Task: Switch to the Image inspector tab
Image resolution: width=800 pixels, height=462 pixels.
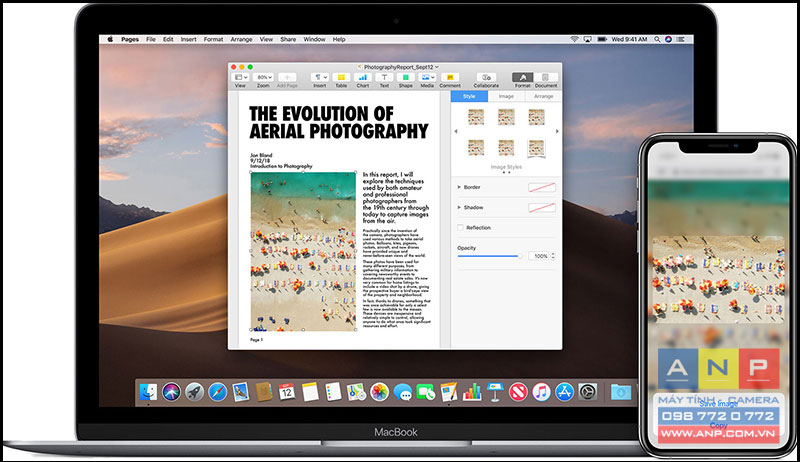Action: pyautogui.click(x=506, y=96)
